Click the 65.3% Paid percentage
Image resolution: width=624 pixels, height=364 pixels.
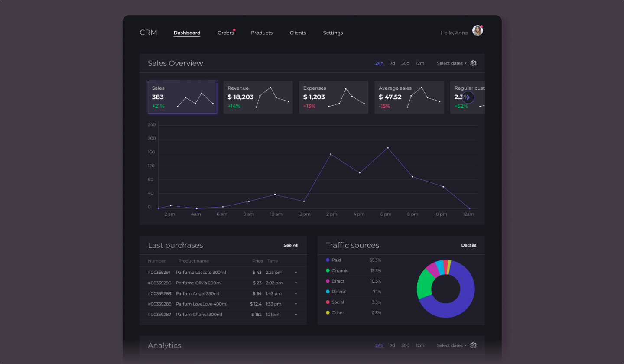coord(375,260)
